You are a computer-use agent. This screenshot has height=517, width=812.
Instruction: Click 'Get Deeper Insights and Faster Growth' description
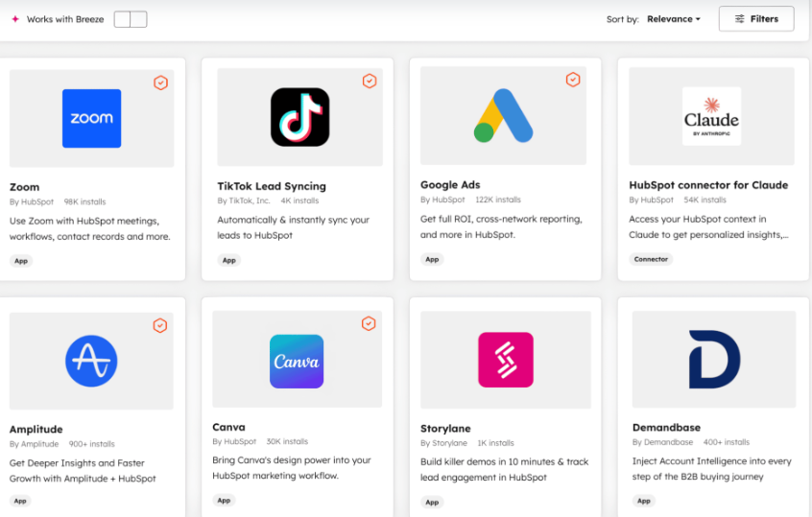point(83,471)
